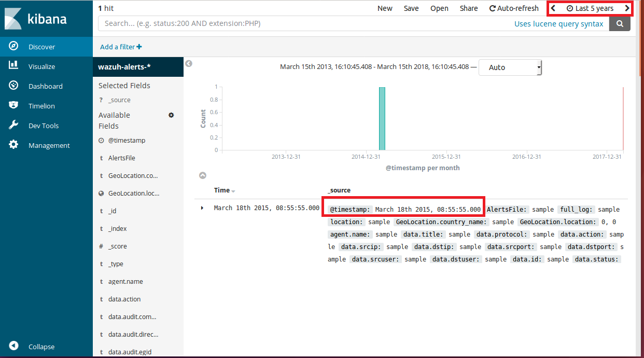Collapse the field sidebar with arrow icon
This screenshot has width=644, height=358.
click(x=189, y=63)
